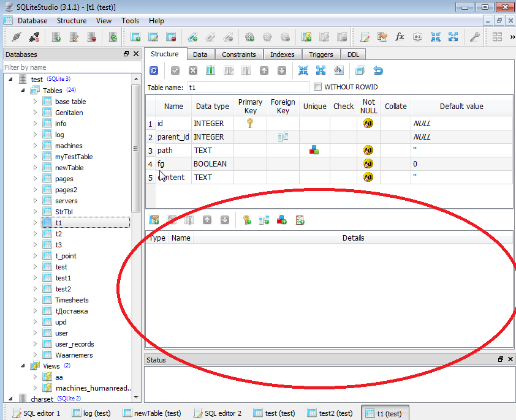Screen dimensions: 516x420
Task: Switch to the Triggers tab
Action: click(x=321, y=54)
